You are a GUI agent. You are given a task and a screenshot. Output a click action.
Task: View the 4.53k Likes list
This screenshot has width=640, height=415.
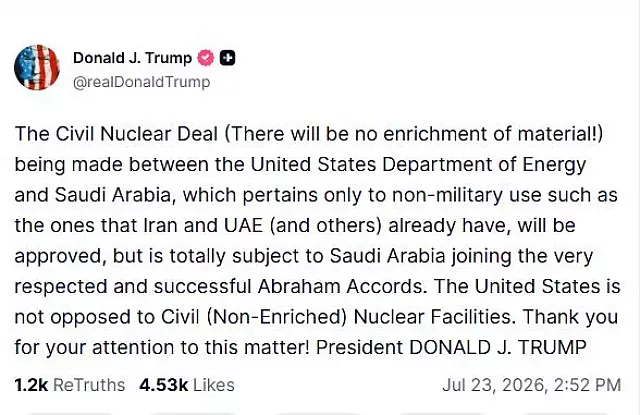click(x=187, y=385)
